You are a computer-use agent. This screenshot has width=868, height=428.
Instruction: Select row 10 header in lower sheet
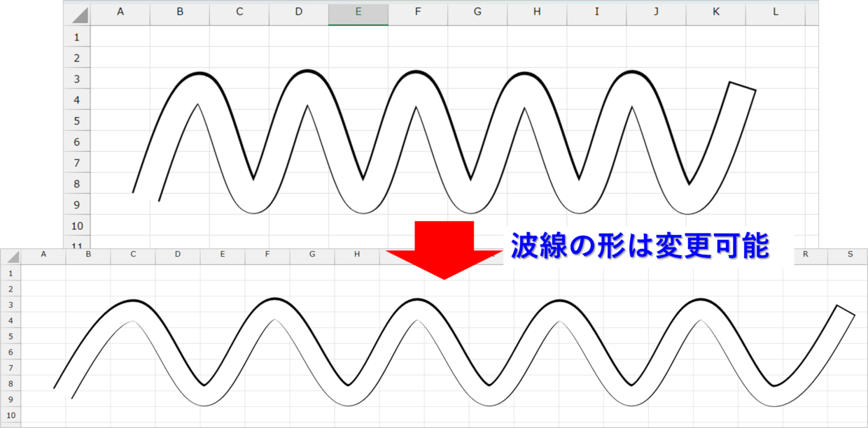[10, 415]
